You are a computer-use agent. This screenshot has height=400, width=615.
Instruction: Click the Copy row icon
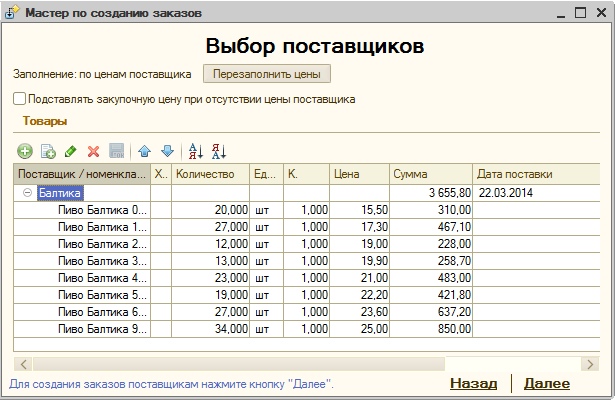click(x=48, y=151)
